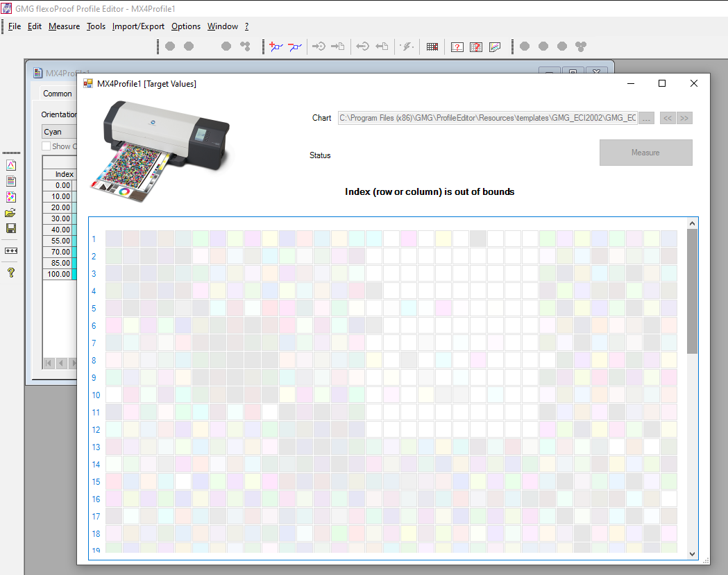Image resolution: width=728 pixels, height=575 pixels.
Task: Select the 55.00 index cell
Action: [58, 241]
